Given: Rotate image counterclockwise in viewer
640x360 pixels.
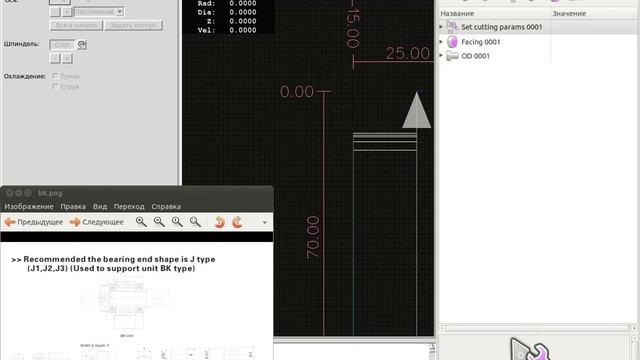Looking at the screenshot, I should [220, 222].
